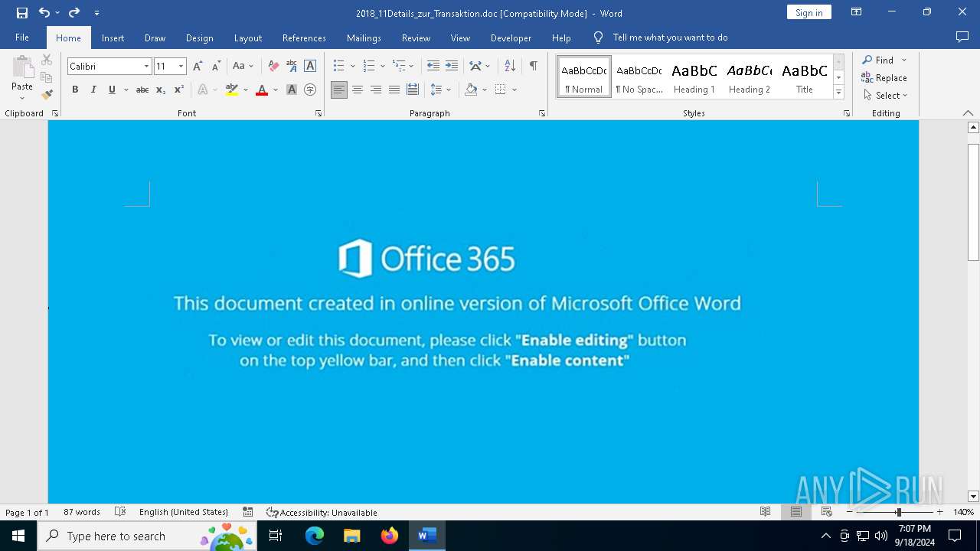
Task: Redo the action in the Quick Access Toolbar
Action: [x=74, y=13]
